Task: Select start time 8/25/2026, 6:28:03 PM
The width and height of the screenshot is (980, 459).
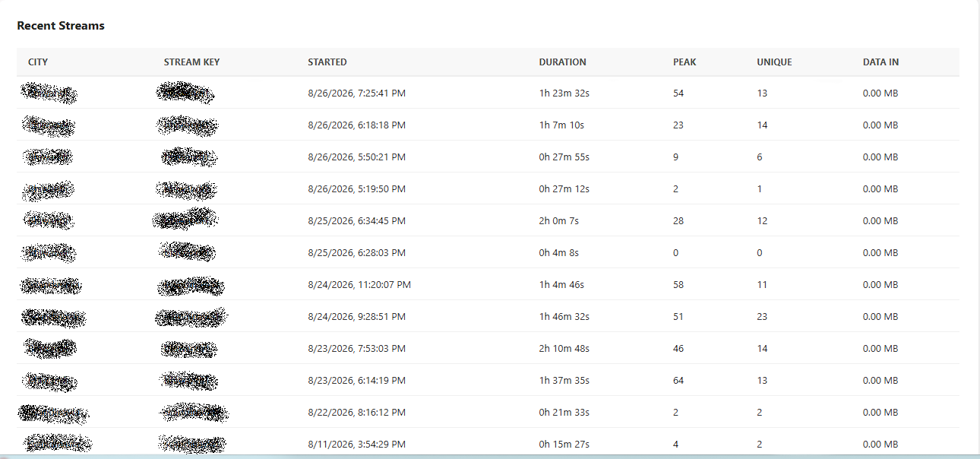Action: coord(356,253)
